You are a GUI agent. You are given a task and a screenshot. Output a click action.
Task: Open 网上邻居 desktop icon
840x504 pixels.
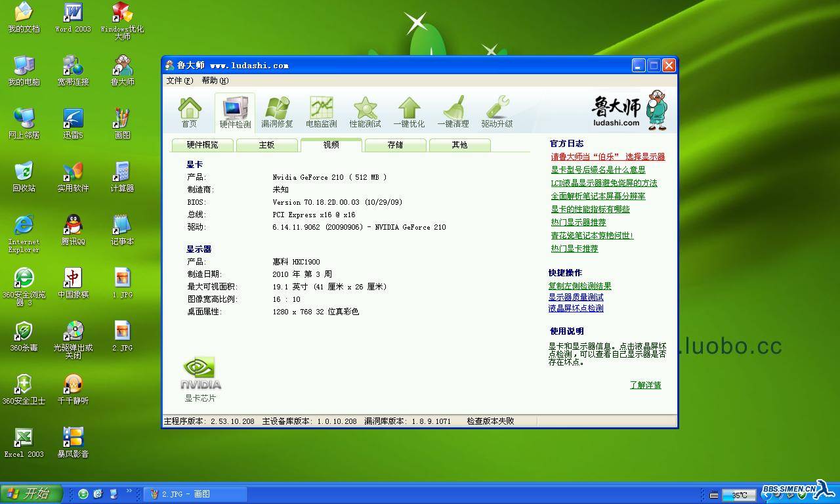point(24,124)
